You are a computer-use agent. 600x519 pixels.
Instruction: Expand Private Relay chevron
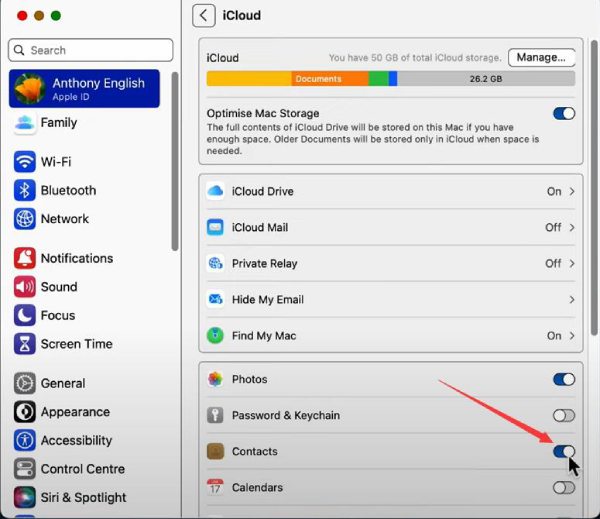point(572,263)
